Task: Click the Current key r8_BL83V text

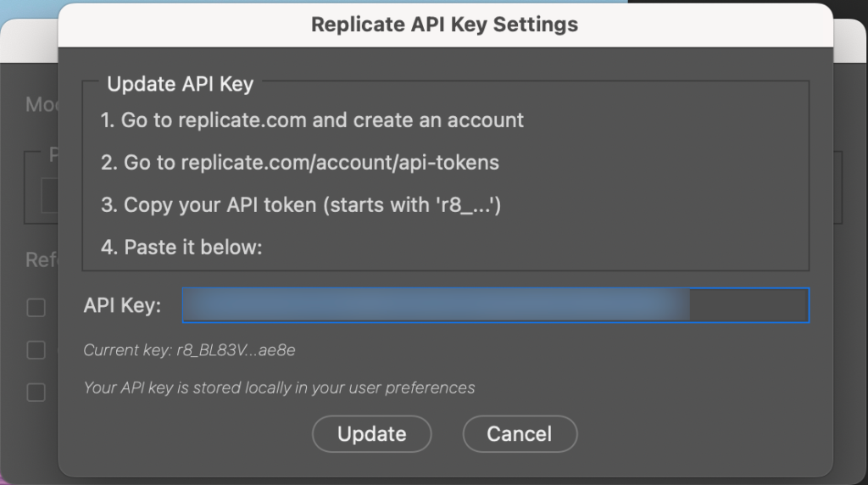Action: pos(189,350)
